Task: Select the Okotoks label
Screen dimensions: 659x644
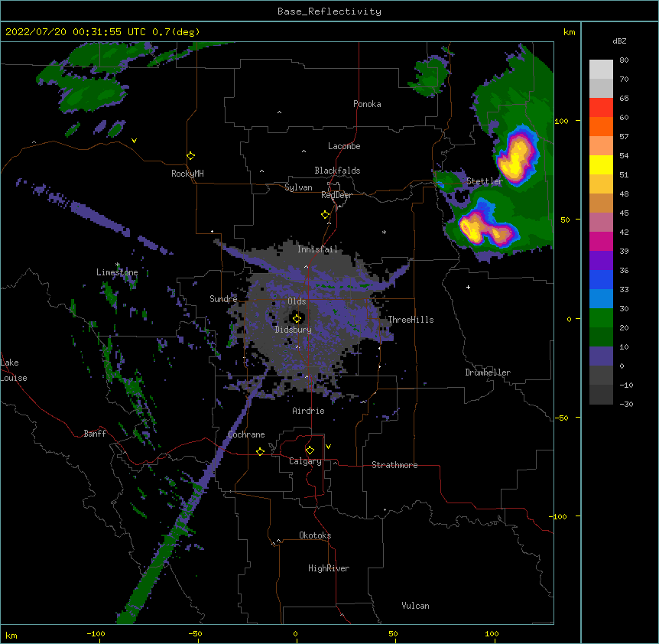Action: (x=315, y=535)
